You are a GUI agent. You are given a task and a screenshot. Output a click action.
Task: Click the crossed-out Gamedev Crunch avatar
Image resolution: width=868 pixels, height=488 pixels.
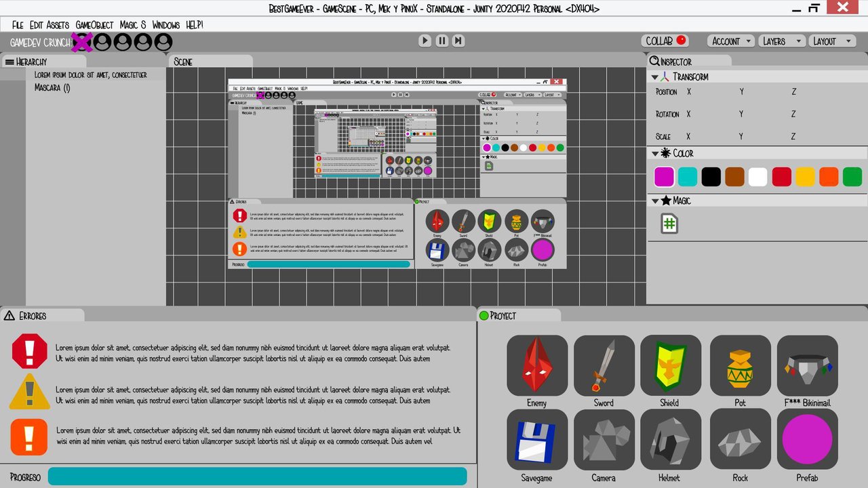point(82,42)
